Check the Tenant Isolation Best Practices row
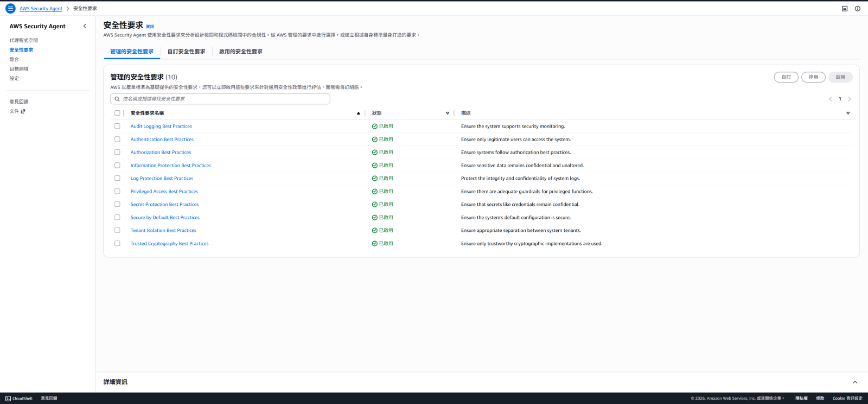The width and height of the screenshot is (868, 404). (117, 230)
